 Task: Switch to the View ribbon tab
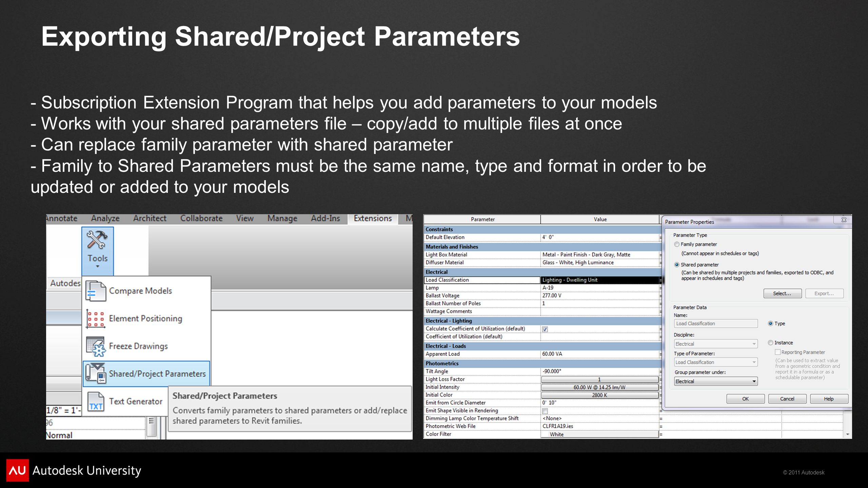(245, 219)
